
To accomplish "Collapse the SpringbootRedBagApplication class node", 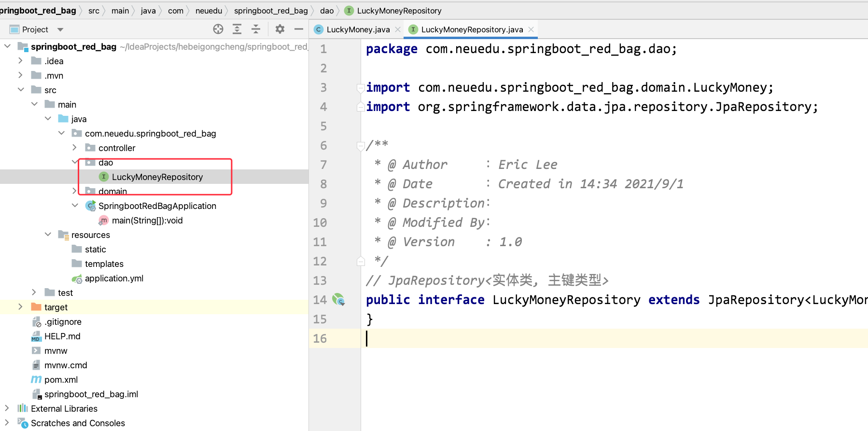I will tap(74, 206).
